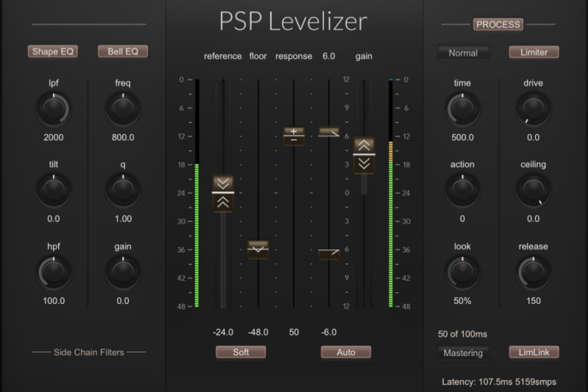Click the response plus/minus slider handle
This screenshot has height=392, width=588.
tap(293, 136)
